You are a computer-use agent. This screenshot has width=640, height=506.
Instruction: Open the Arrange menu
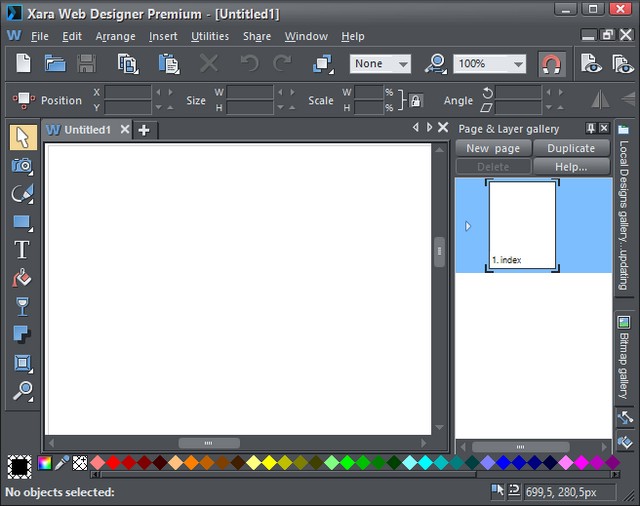pyautogui.click(x=115, y=36)
